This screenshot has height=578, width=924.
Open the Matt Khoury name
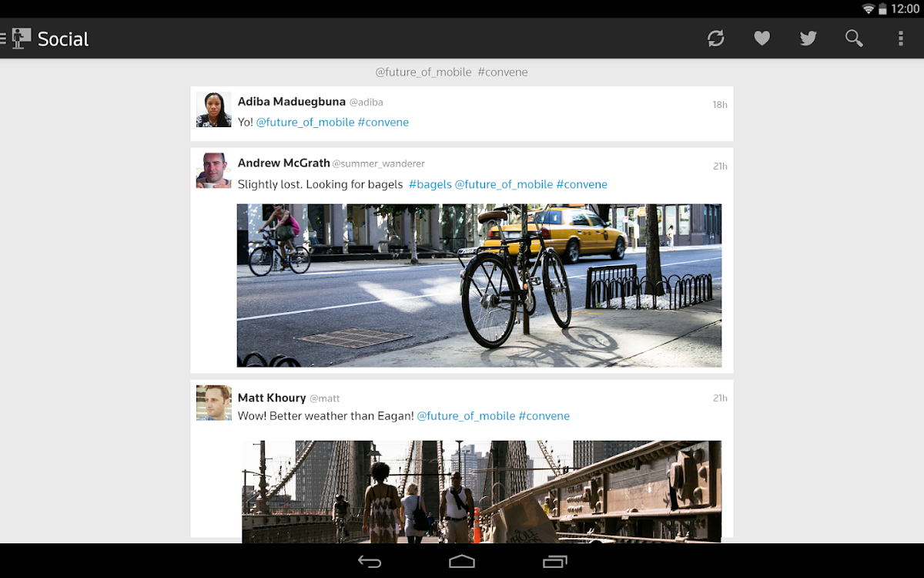[272, 398]
